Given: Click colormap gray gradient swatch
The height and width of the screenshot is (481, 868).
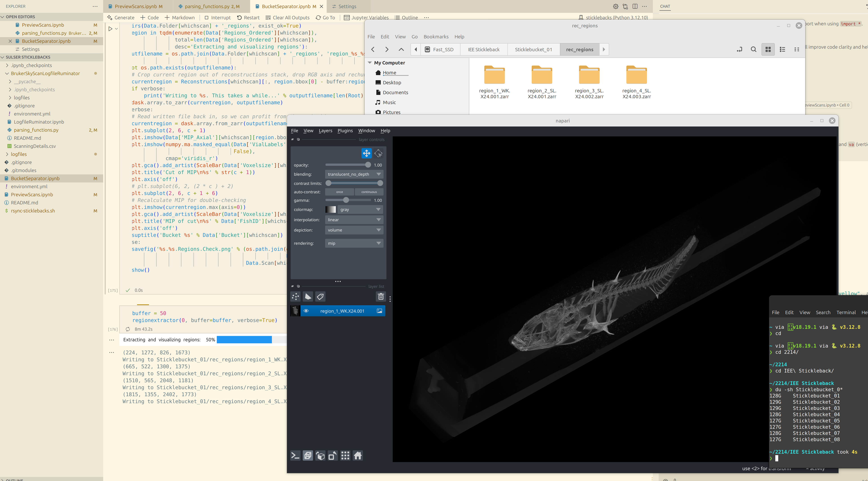Looking at the screenshot, I should tap(330, 210).
